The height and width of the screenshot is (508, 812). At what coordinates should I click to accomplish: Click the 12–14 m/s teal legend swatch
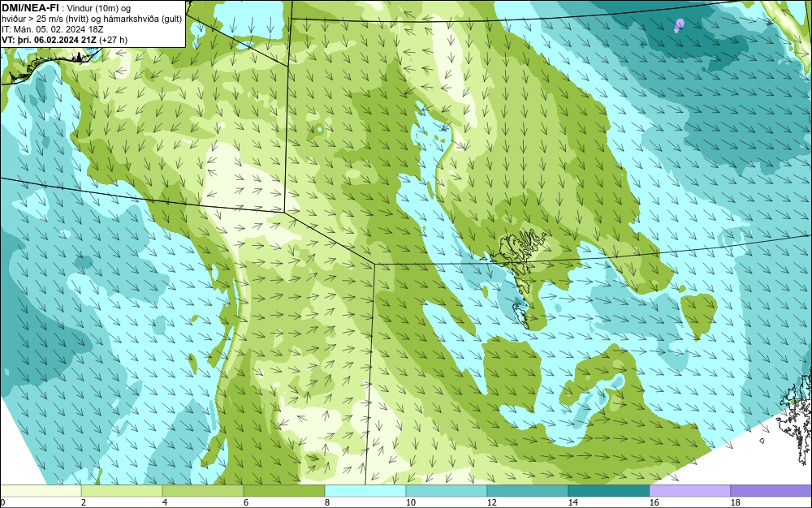(527, 491)
